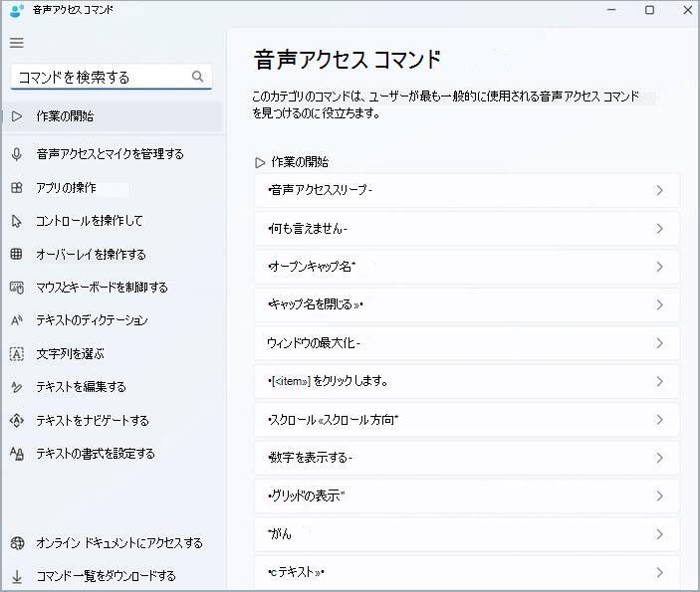Open テキストのディクテーション category

pyautogui.click(x=113, y=320)
